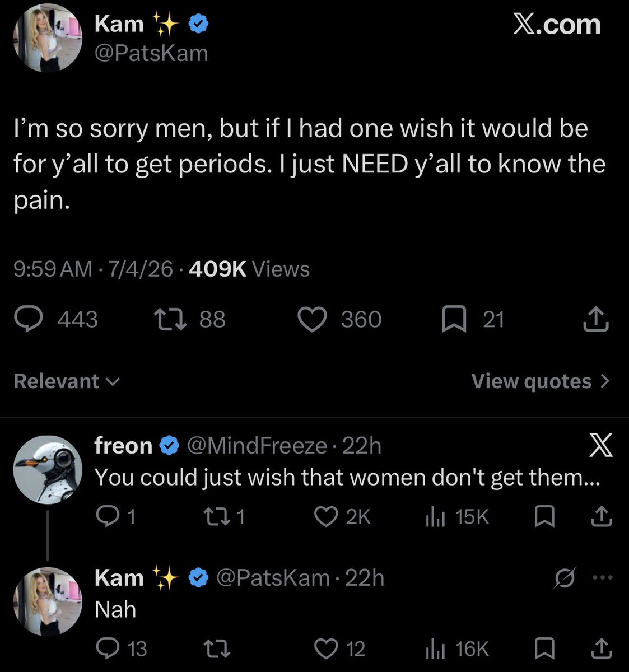This screenshot has height=672, width=629.
Task: Click the X logo beside freon's reply
Action: (601, 445)
